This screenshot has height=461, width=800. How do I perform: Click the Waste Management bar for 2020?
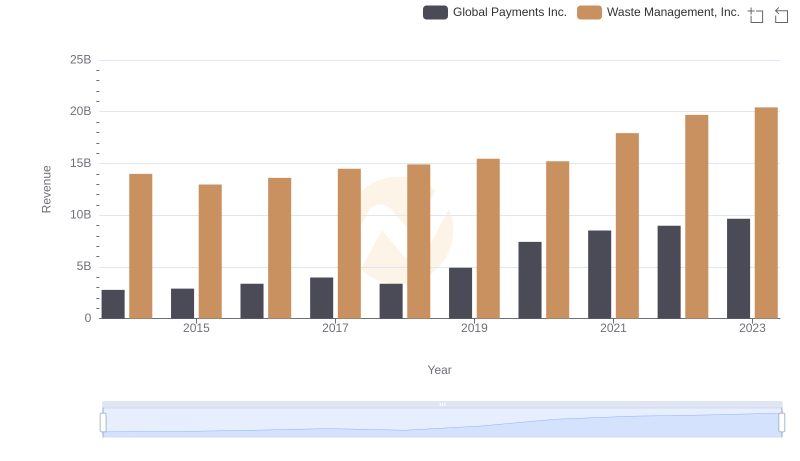(558, 240)
